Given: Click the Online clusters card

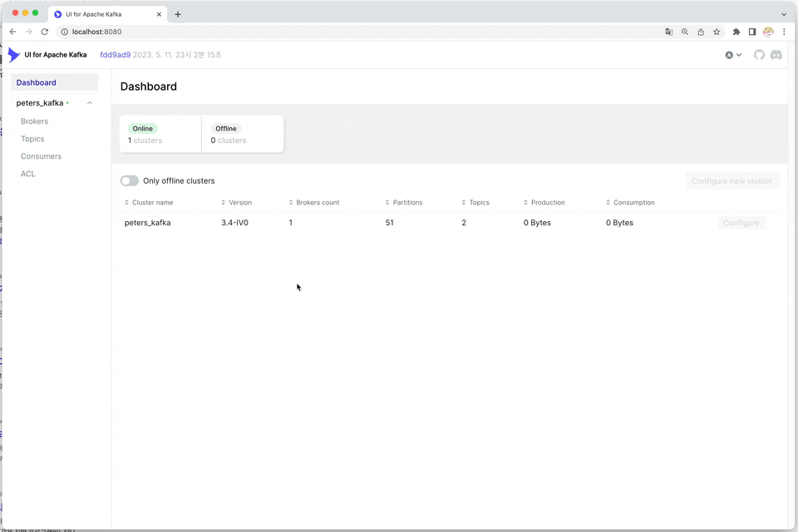Looking at the screenshot, I should click(x=160, y=134).
